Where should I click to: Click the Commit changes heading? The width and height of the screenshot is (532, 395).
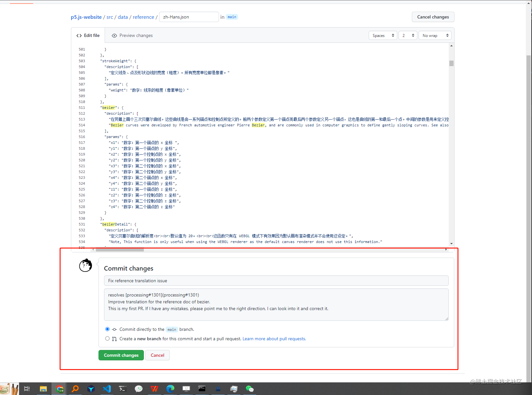point(129,268)
